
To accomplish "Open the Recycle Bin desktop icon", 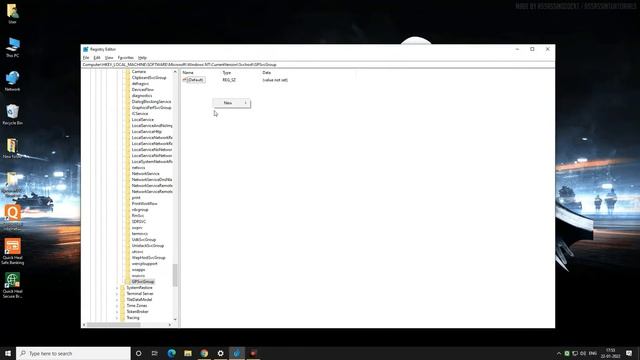I will [x=12, y=115].
